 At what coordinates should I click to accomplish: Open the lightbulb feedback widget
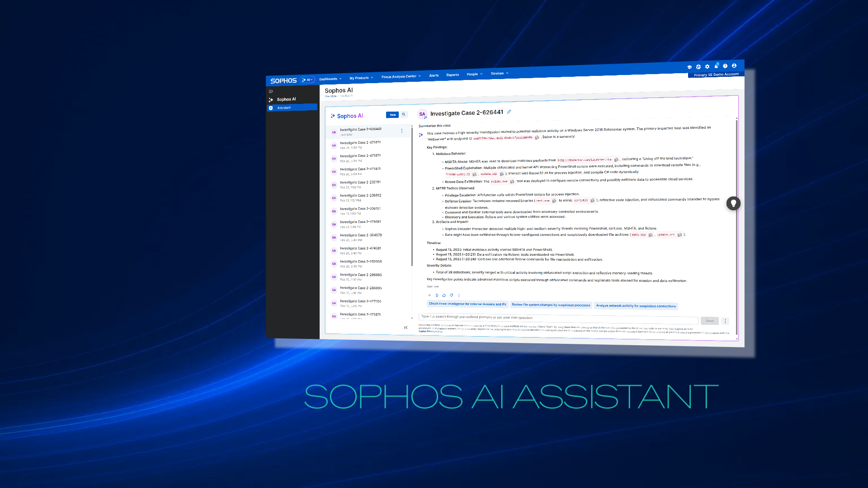[733, 203]
